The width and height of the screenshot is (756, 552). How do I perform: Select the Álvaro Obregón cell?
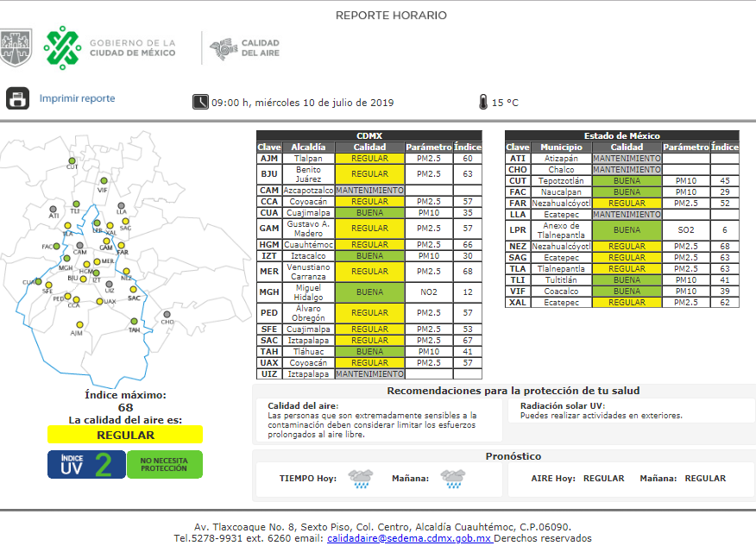coord(309,313)
